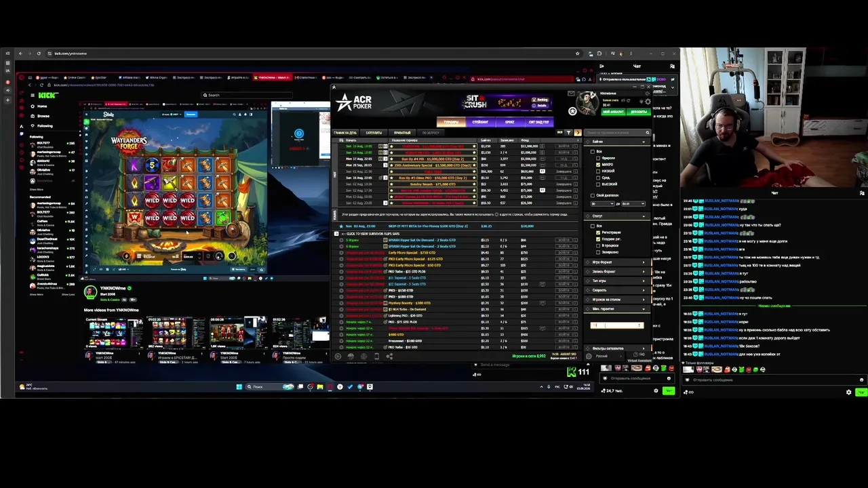Switch to the СТЕЙКИНГ tab
Image resolution: width=868 pixels, height=488 pixels.
pos(480,122)
